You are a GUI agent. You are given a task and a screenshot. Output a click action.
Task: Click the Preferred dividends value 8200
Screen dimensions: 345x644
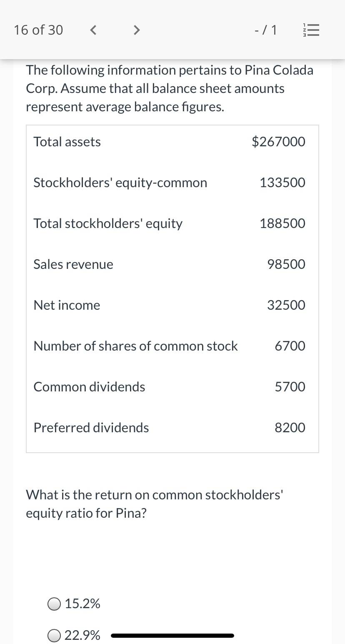(290, 428)
